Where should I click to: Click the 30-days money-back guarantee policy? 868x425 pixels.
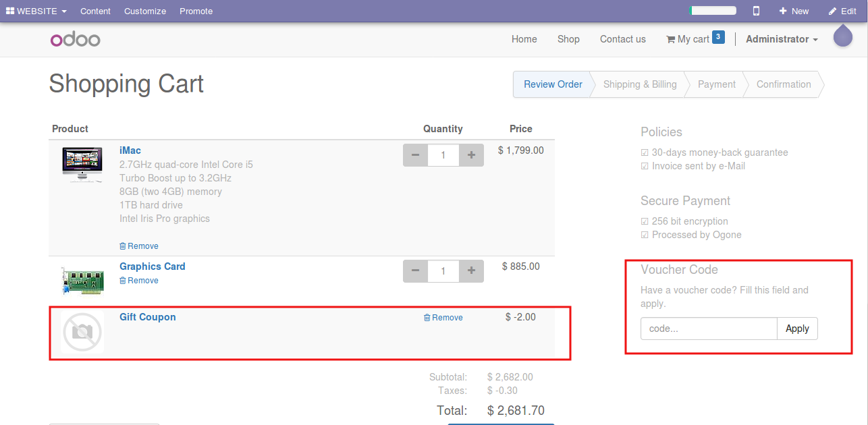[x=714, y=152]
